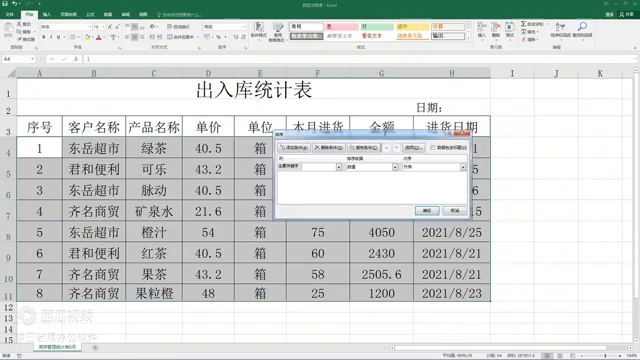Open the primary key column dropdown in Sort dialog
The image size is (640, 360).
[339, 167]
